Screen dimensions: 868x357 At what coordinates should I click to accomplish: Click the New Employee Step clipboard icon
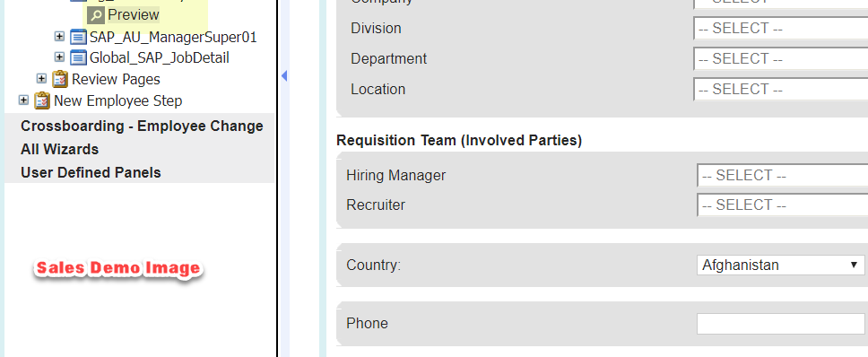[x=42, y=100]
